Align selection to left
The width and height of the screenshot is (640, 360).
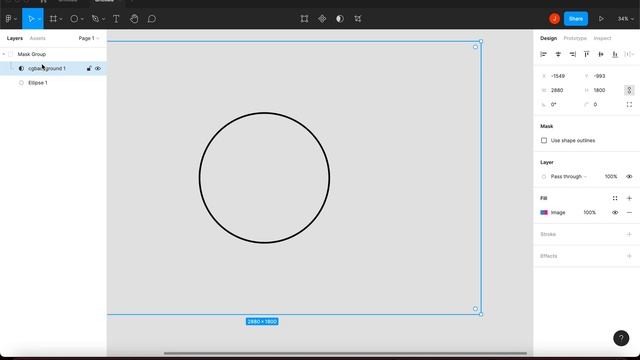pos(543,54)
